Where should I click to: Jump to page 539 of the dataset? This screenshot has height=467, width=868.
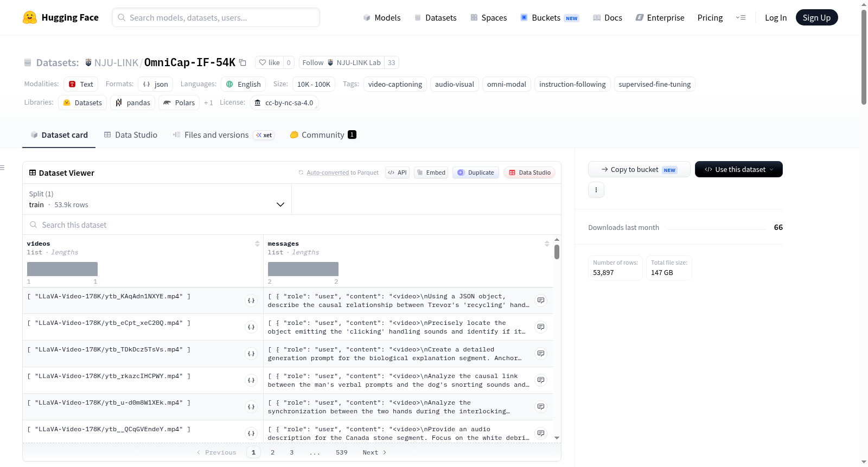[x=342, y=452]
